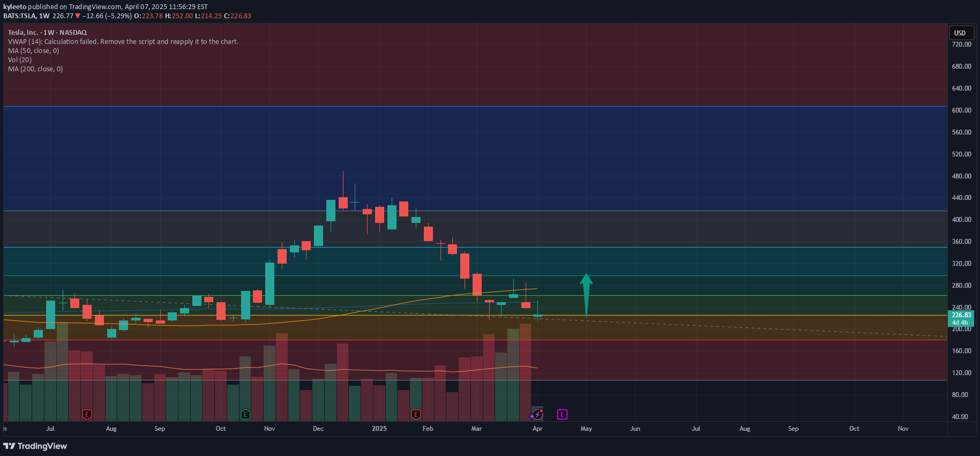Viewport: 980px width, 456px height.
Task: Click the −12.66 (−5.29%) change value
Action: 107,16
